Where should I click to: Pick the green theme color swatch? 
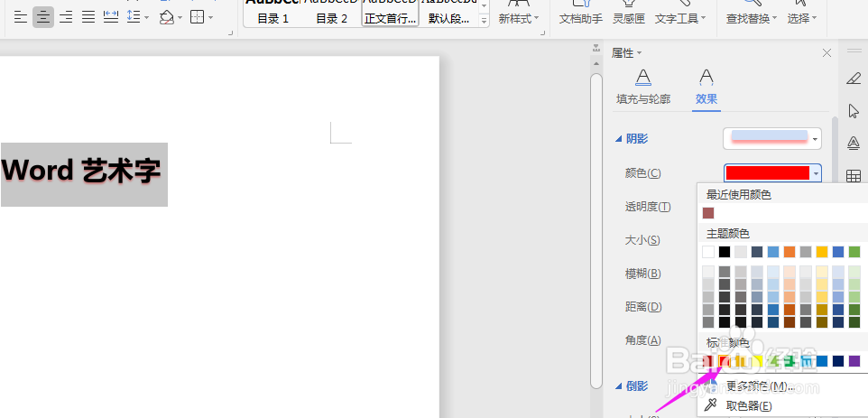coord(854,252)
